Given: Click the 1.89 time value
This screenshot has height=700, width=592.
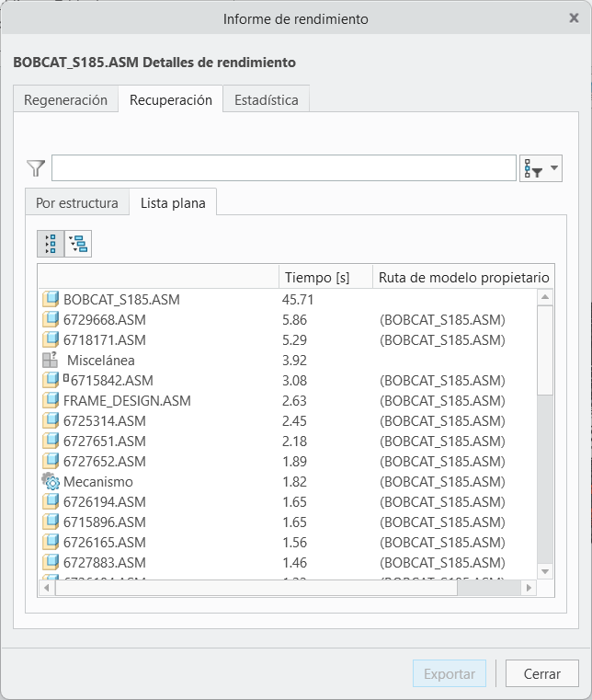Looking at the screenshot, I should (x=294, y=462).
